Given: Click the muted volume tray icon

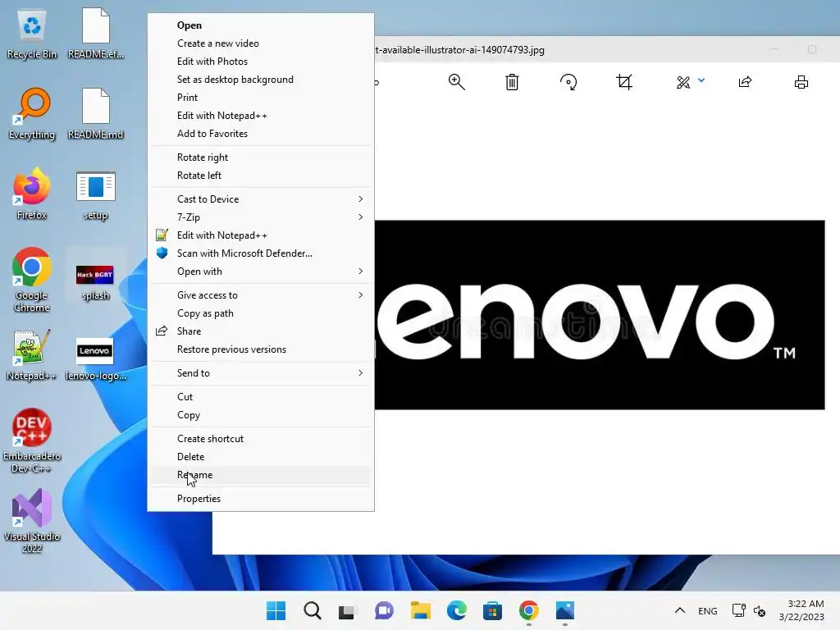Looking at the screenshot, I should [759, 610].
